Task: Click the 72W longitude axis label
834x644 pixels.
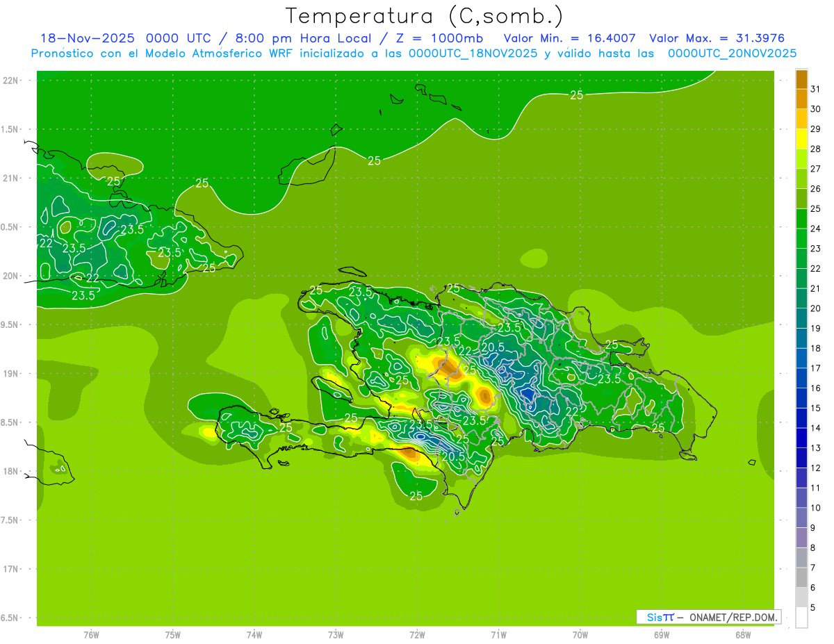Action: coord(417,634)
